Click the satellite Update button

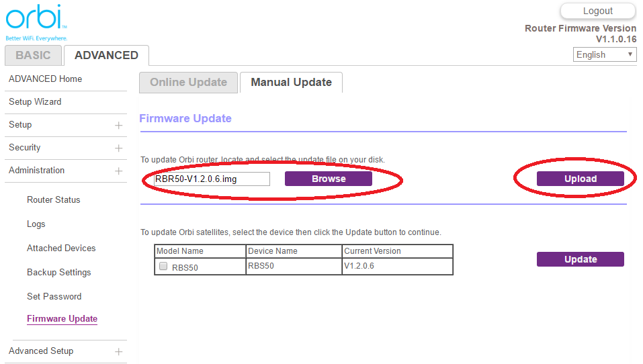point(581,259)
